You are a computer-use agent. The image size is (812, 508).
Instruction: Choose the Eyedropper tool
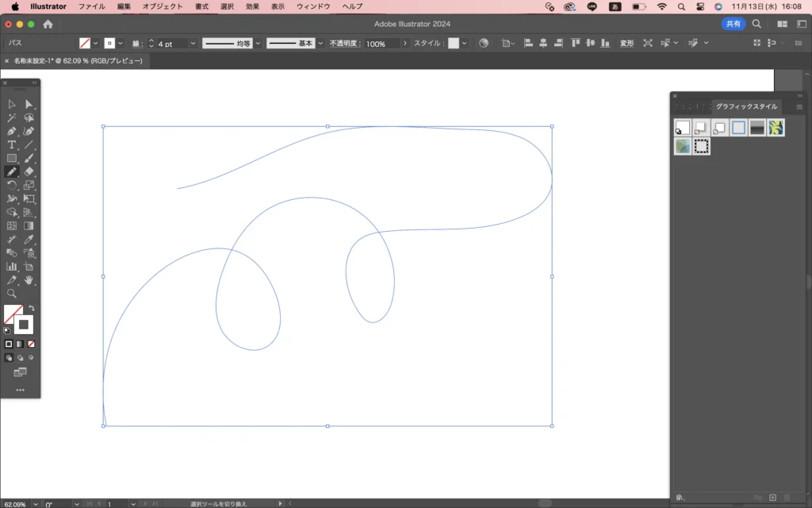click(29, 239)
